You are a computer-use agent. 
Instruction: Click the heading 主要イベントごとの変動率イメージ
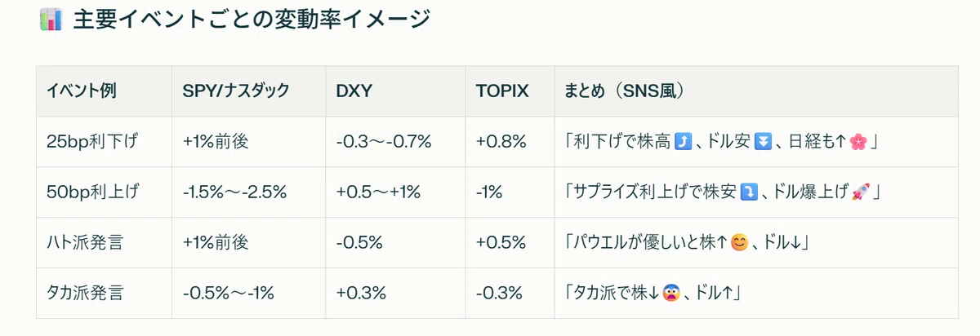251,20
